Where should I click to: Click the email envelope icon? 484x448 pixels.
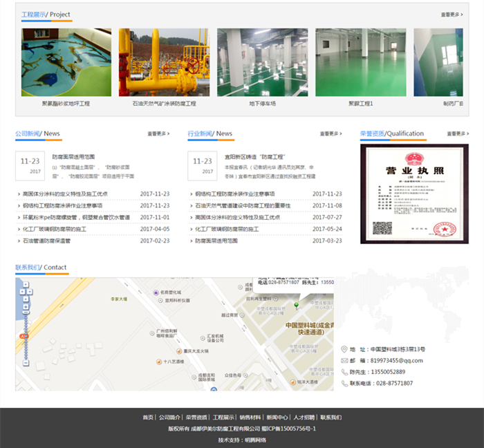[x=345, y=360]
